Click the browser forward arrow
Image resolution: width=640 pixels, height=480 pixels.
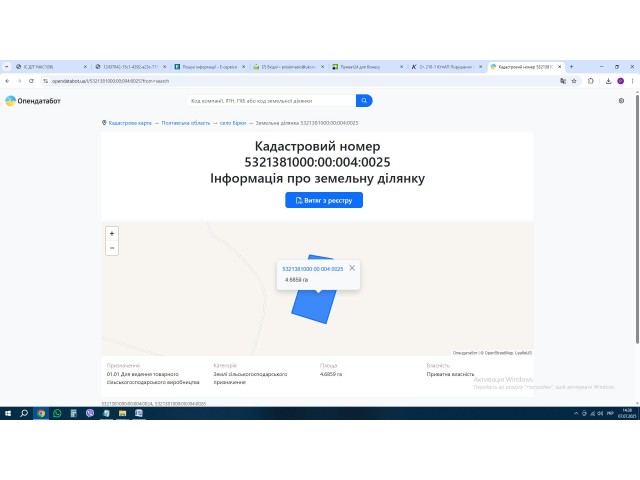(19, 81)
